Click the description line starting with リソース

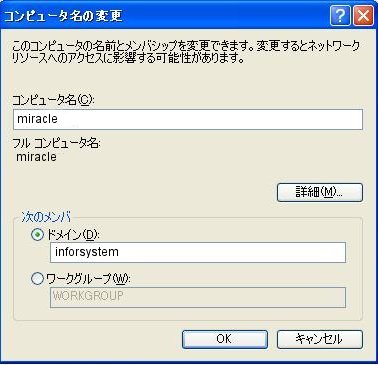click(128, 58)
